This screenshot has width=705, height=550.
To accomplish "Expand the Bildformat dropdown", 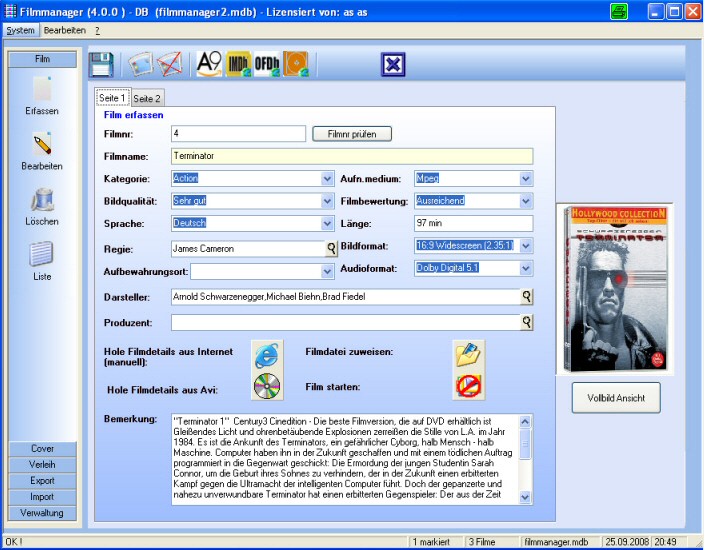I will pyautogui.click(x=526, y=246).
